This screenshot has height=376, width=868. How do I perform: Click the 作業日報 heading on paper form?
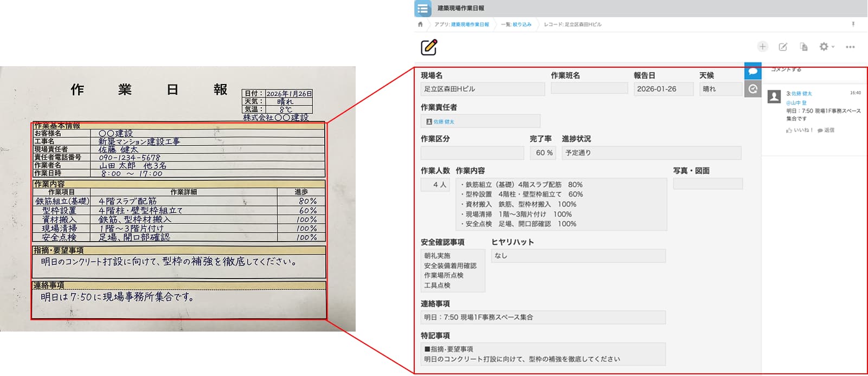pos(149,89)
